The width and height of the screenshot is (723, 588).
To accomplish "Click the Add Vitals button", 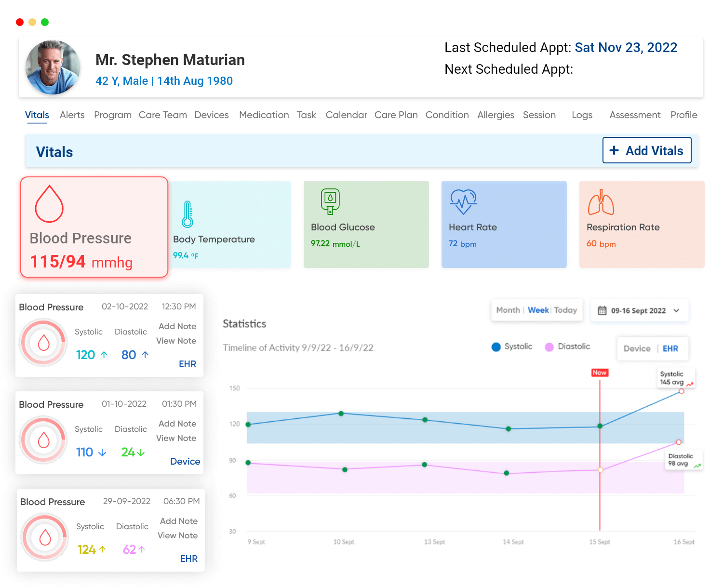I will 647,150.
